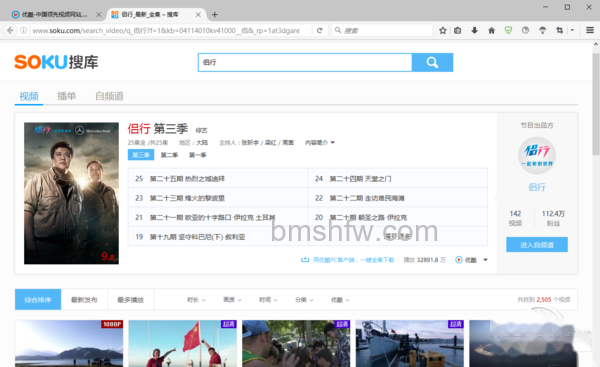Screen dimensions: 600x367
Task: Open the boat harbor video thumbnail
Action: tap(409, 343)
